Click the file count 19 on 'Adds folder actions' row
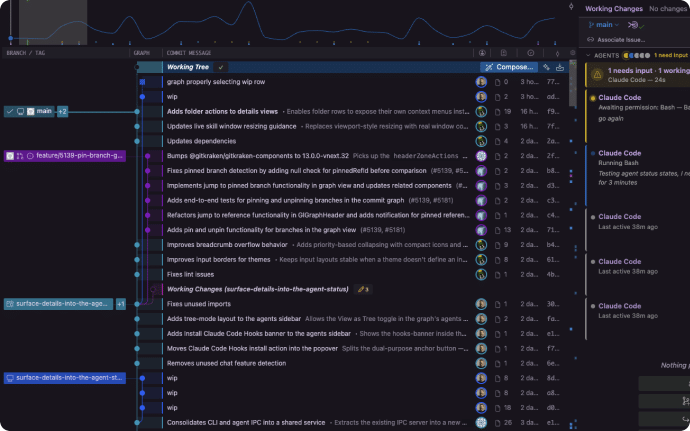690x431 pixels. click(x=507, y=112)
